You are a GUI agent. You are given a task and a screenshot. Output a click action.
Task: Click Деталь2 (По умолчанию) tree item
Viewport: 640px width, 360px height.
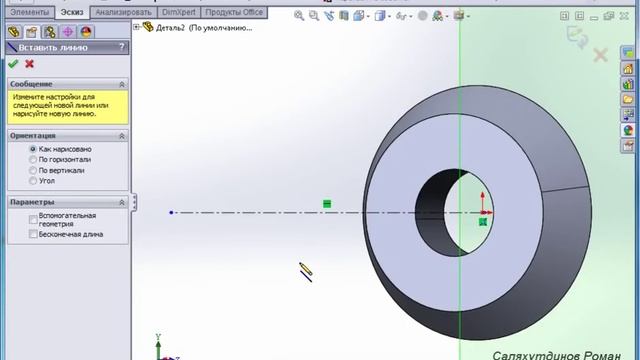[x=204, y=28]
